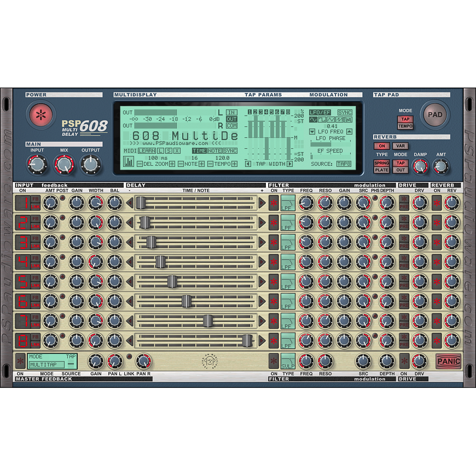Viewport: 476px width, 476px height.
Task: Select the square LFO waveform icon
Action: coord(322,120)
